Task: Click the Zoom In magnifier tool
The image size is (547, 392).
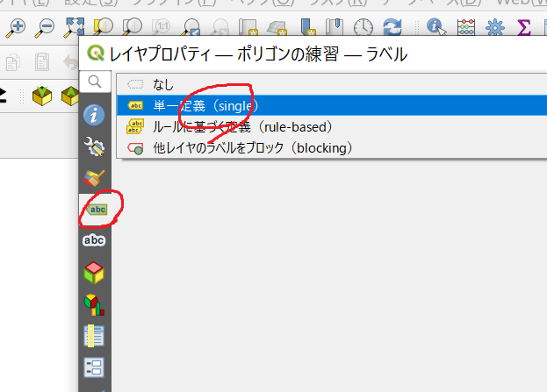Action: click(15, 27)
